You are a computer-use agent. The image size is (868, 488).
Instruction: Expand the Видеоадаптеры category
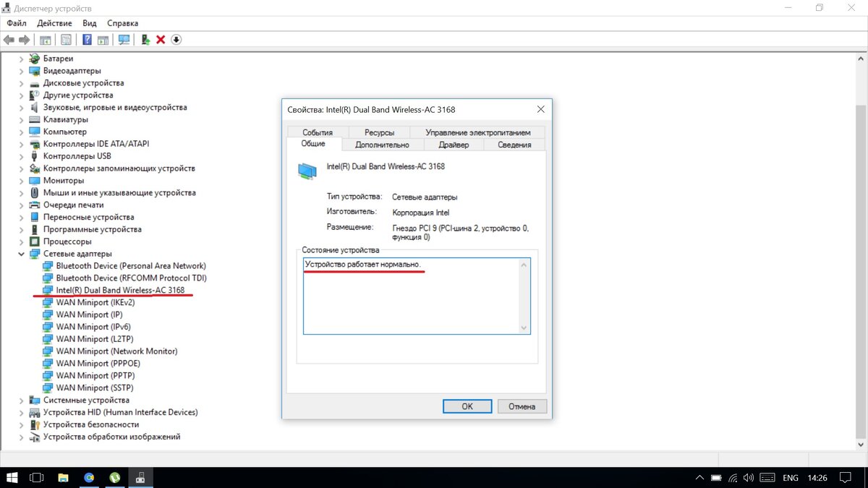pyautogui.click(x=21, y=71)
